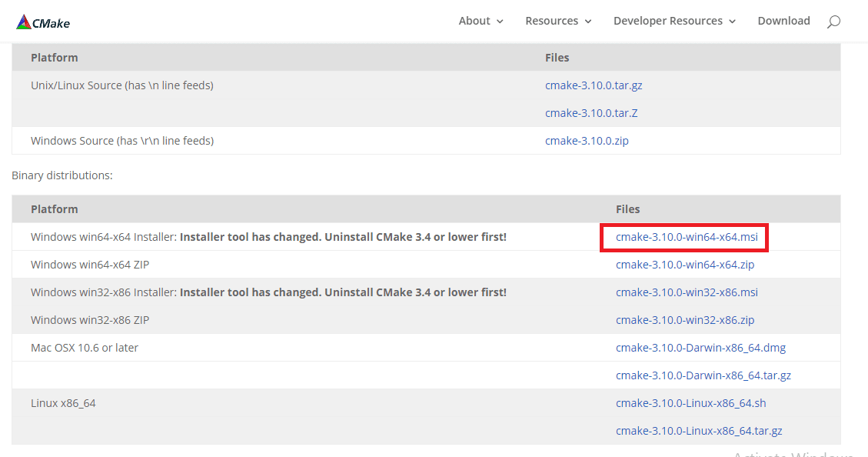The height and width of the screenshot is (457, 868).
Task: Download cmake-3.10.0-win32-x86.zip archive
Action: (685, 320)
